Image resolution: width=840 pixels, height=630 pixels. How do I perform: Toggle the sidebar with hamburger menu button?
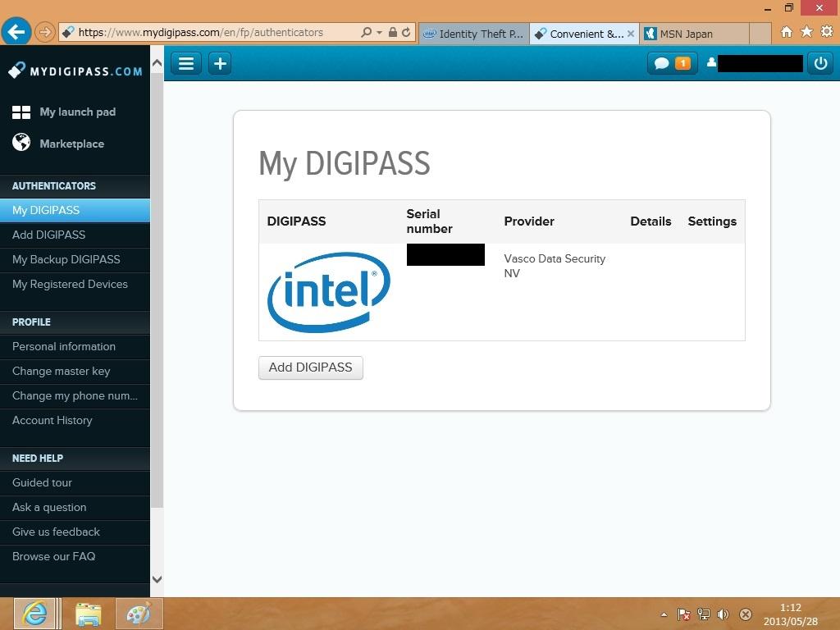click(x=186, y=64)
